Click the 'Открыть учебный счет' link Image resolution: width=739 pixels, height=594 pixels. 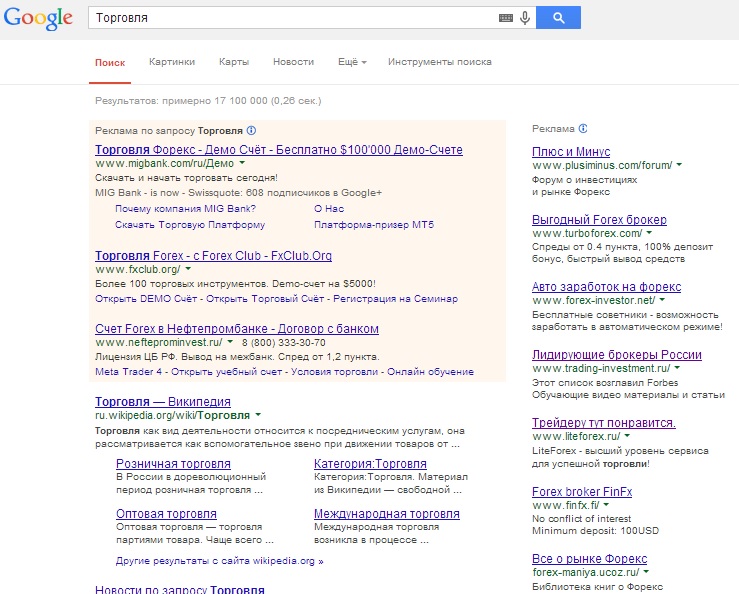coord(226,371)
